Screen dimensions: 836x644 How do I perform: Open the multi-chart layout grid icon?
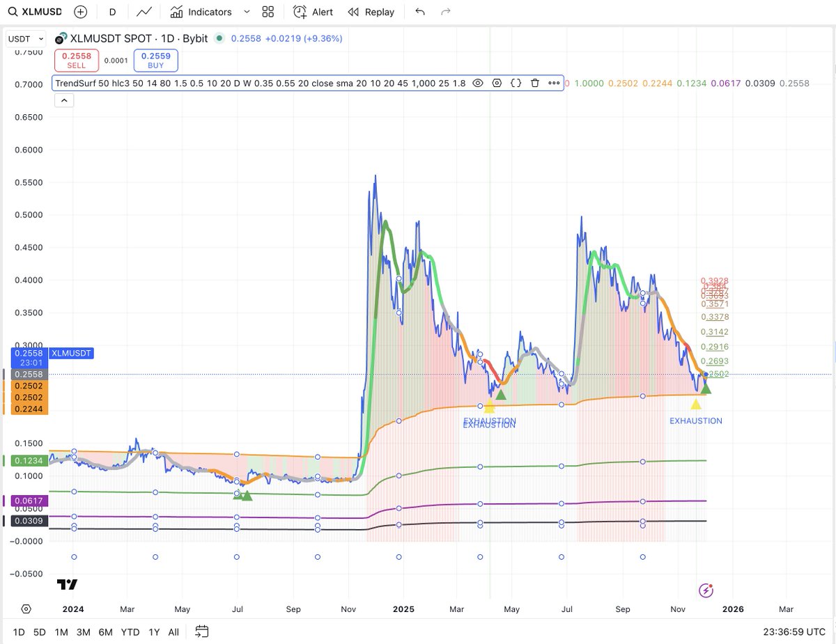point(268,12)
